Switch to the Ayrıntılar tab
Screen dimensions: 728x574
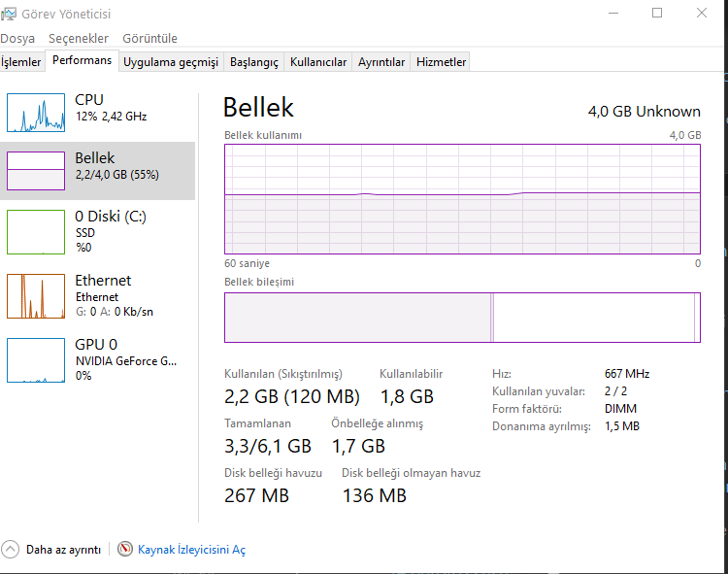pos(381,62)
